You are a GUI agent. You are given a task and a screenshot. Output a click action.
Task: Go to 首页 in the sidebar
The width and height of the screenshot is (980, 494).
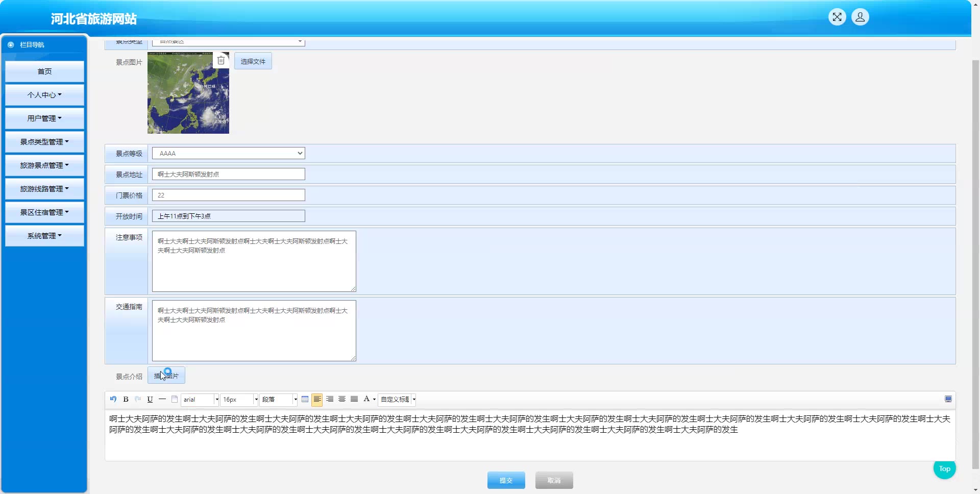[45, 71]
